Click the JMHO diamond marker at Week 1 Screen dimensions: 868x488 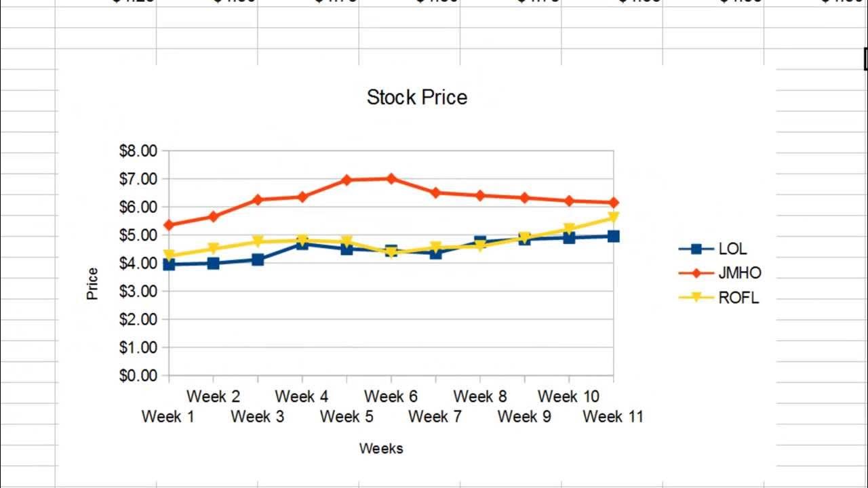[169, 224]
